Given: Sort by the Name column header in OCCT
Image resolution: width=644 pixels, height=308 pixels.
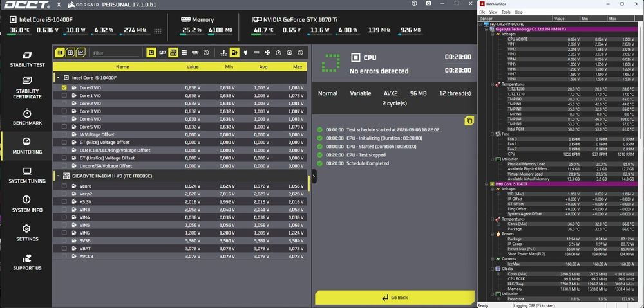Looking at the screenshot, I should click(x=122, y=67).
